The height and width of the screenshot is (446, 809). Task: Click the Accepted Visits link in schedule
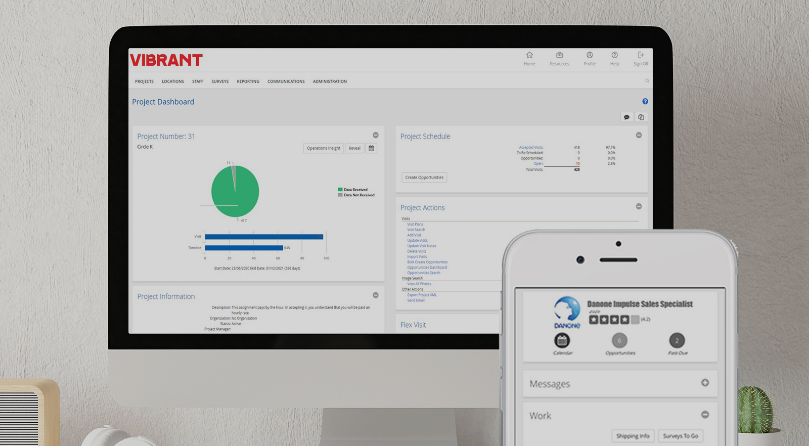click(531, 148)
